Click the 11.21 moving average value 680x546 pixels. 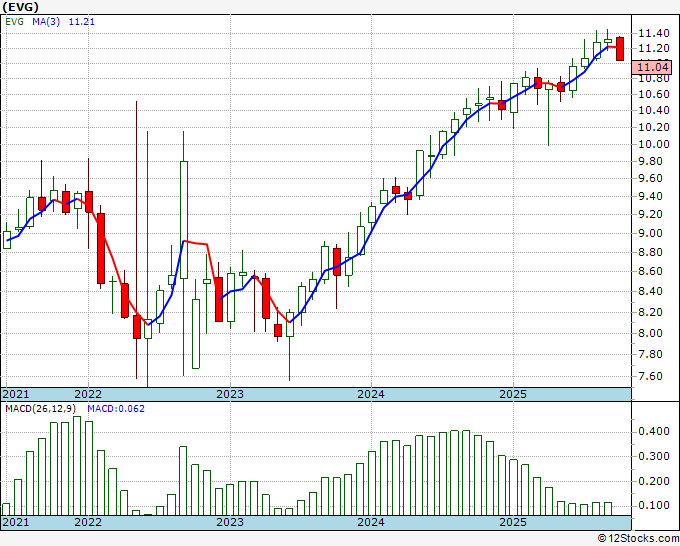(81, 20)
